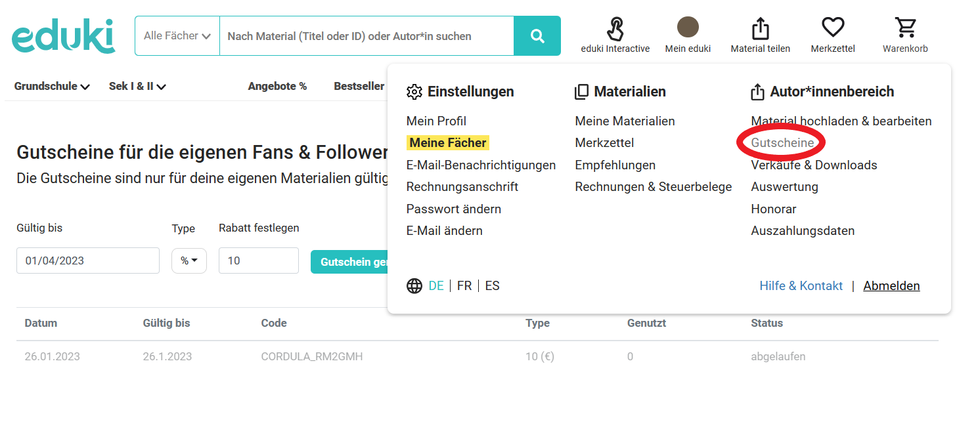The width and height of the screenshot is (980, 439).
Task: Expand the Grundschule menu
Action: click(51, 85)
